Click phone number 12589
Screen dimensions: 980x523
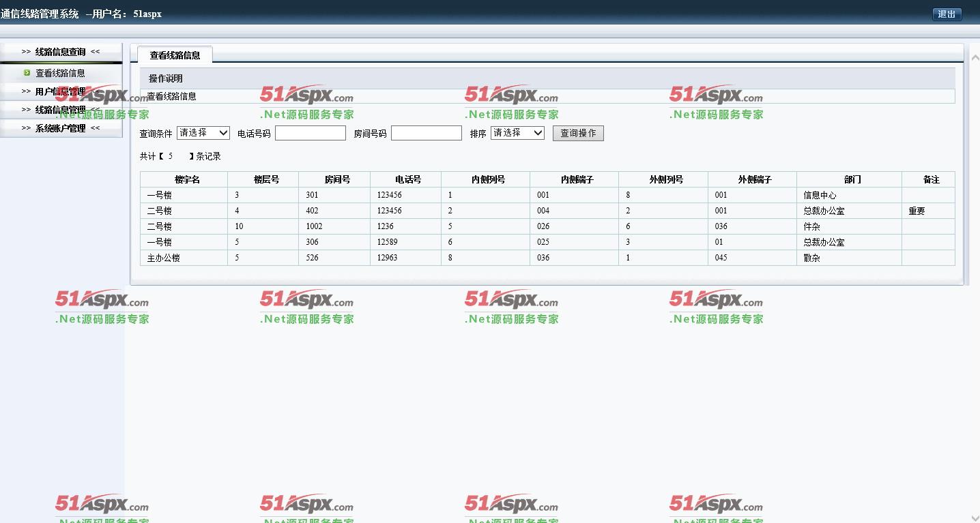(388, 242)
